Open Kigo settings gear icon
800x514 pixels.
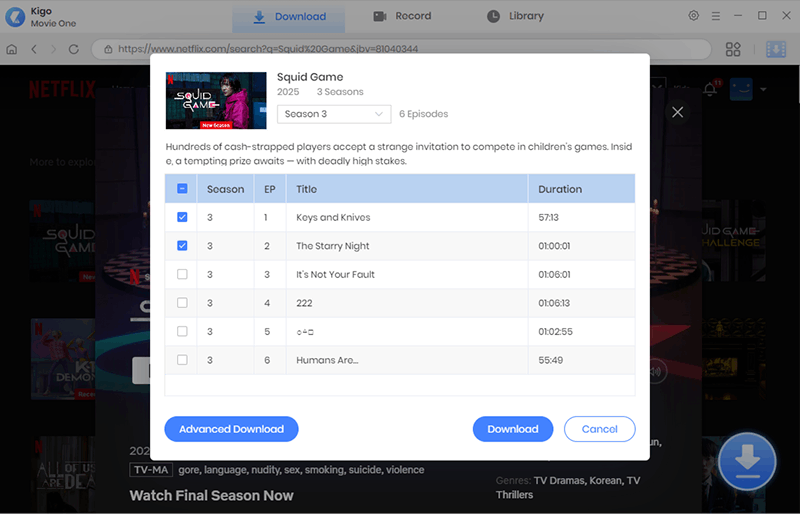coord(693,16)
